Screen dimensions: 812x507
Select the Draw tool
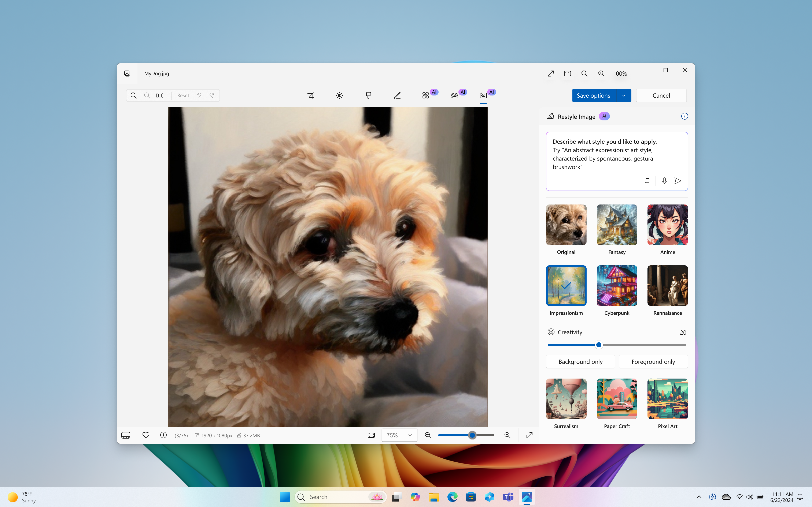tap(397, 95)
